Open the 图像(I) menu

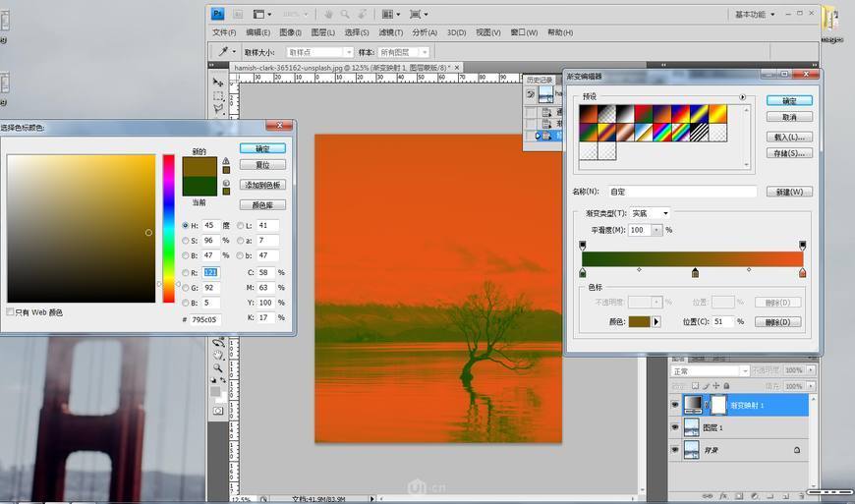[x=291, y=32]
